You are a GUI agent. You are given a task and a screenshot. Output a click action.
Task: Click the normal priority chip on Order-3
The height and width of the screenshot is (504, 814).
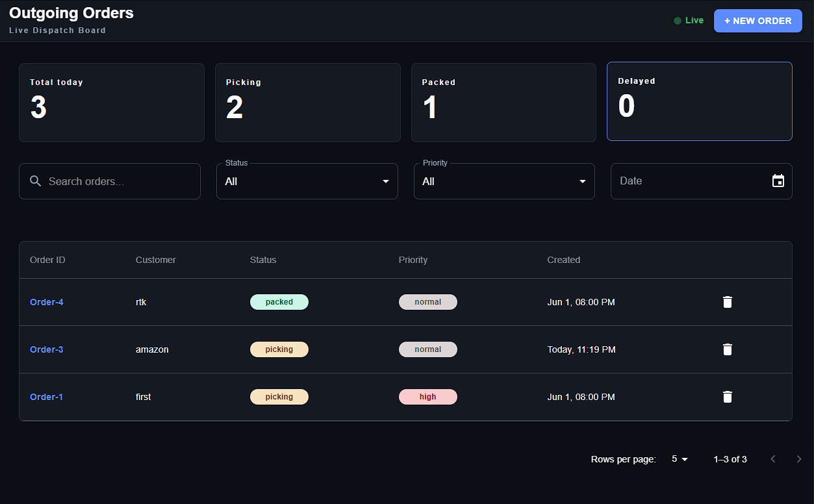[428, 349]
